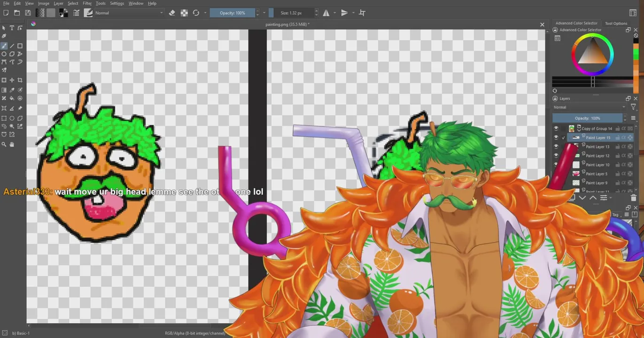Image resolution: width=644 pixels, height=338 pixels.
Task: Reload the original brush preset
Action: pyautogui.click(x=196, y=13)
